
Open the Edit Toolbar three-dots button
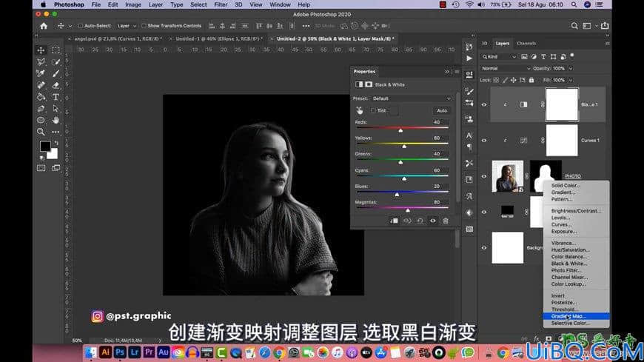[56, 132]
